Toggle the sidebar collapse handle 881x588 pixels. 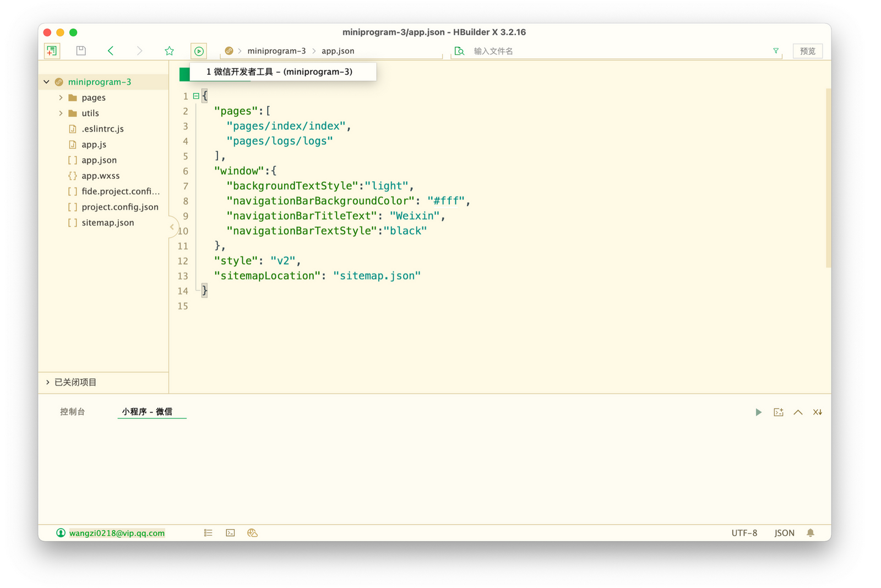coord(172,227)
